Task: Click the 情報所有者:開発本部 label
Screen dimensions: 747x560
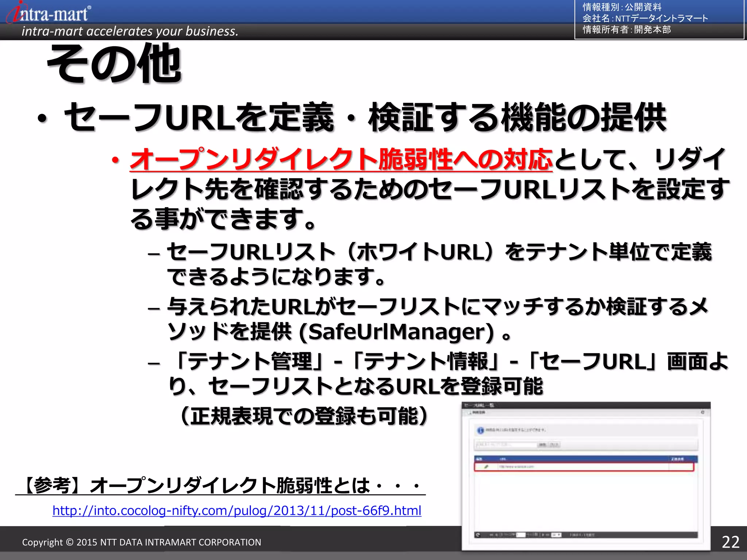Action: click(x=627, y=29)
